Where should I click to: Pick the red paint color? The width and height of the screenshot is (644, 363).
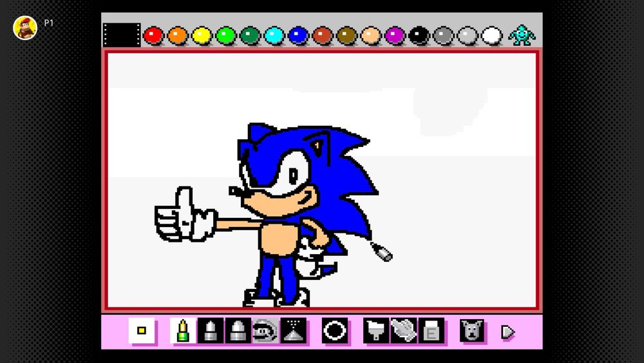153,35
